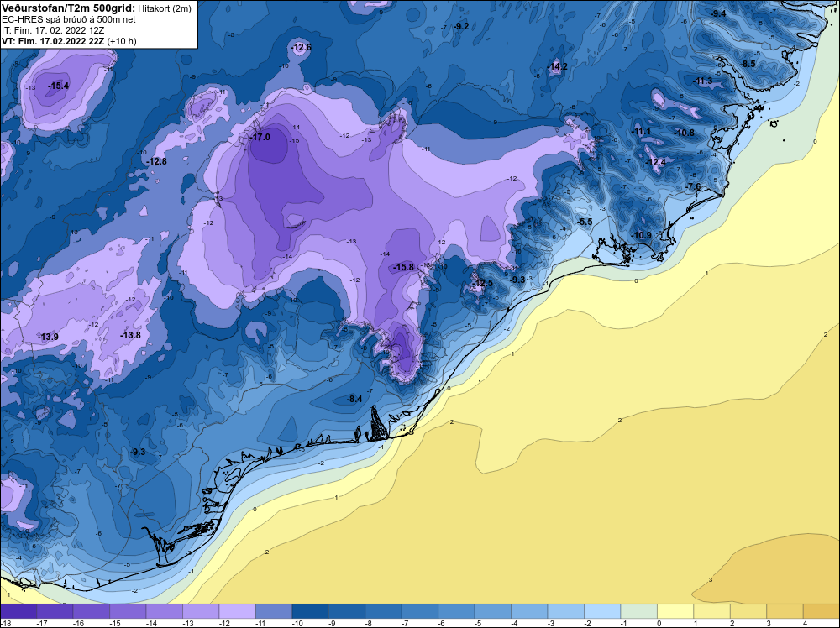
Task: Click the '-10' legend scale number
Action: coord(297,623)
